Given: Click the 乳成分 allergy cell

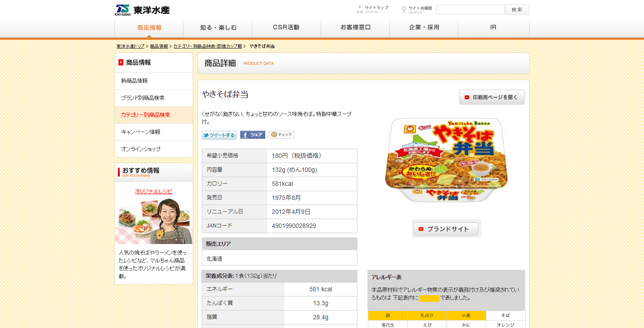Looking at the screenshot, I should pyautogui.click(x=427, y=315).
